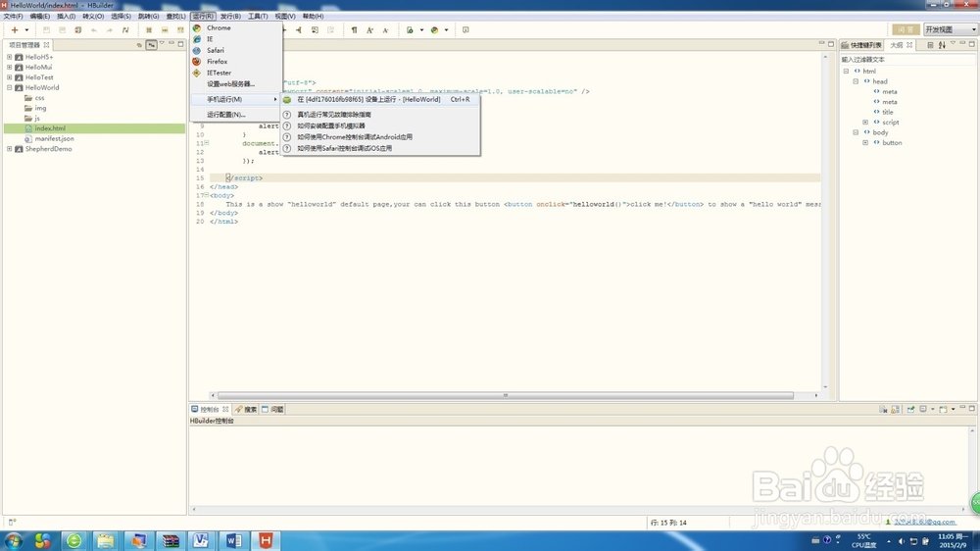Click the Save toolbar icon
Image resolution: width=980 pixels, height=551 pixels.
point(46,30)
